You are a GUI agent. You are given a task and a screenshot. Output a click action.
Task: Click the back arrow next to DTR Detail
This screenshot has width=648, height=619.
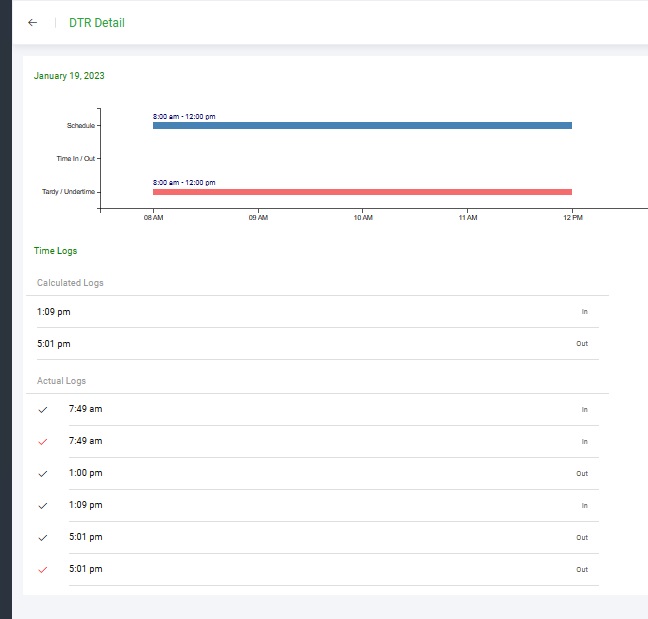(33, 23)
